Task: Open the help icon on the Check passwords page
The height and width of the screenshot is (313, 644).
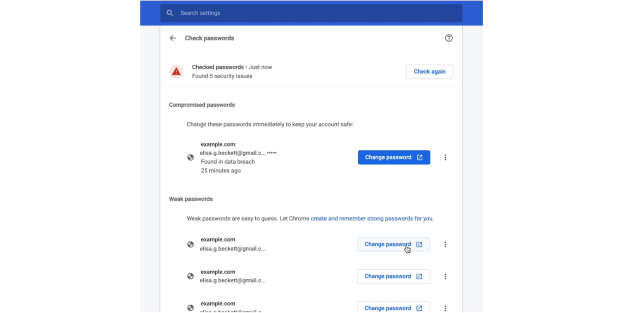Action: 449,38
